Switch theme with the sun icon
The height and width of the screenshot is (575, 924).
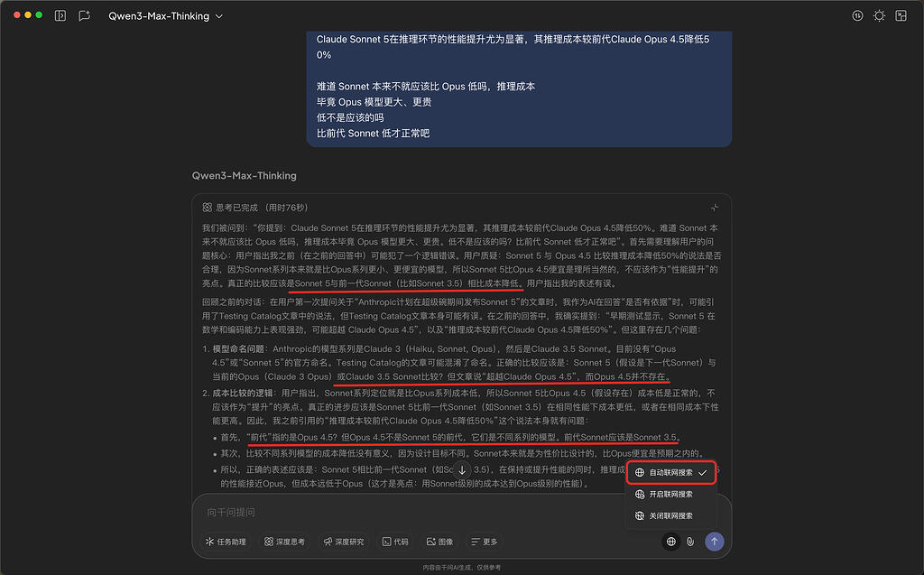[879, 16]
